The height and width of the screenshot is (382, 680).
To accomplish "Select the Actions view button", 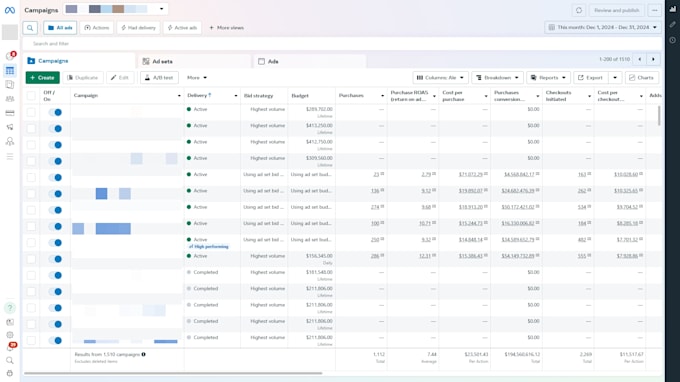I will [96, 28].
